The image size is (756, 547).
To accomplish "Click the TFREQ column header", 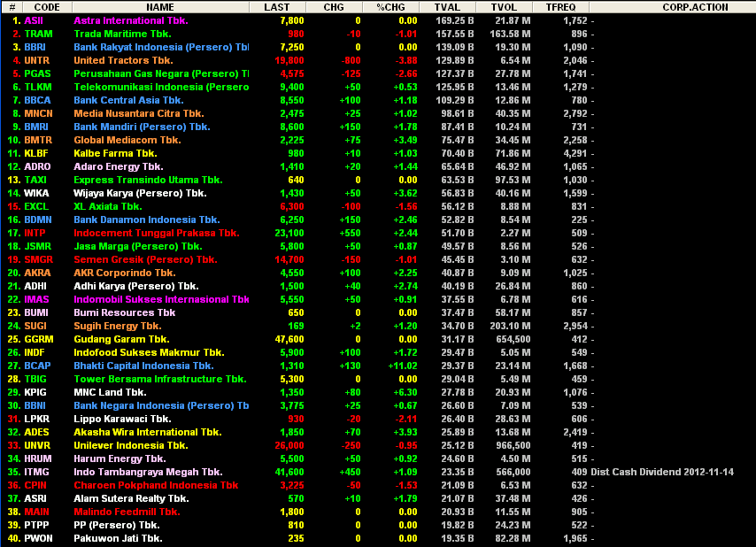I will coord(560,7).
